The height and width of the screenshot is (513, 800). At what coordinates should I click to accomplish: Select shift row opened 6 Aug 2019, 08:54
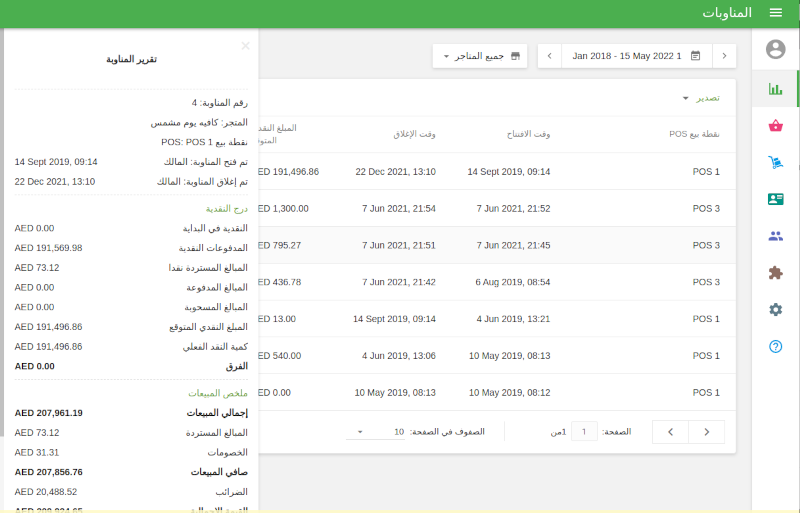(x=497, y=282)
